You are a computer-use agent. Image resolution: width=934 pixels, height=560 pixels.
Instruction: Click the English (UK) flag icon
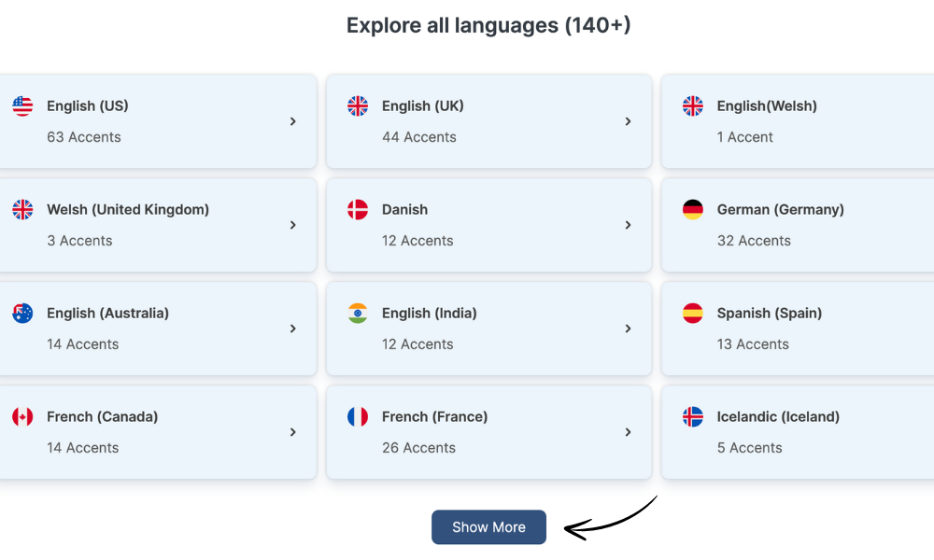358,105
